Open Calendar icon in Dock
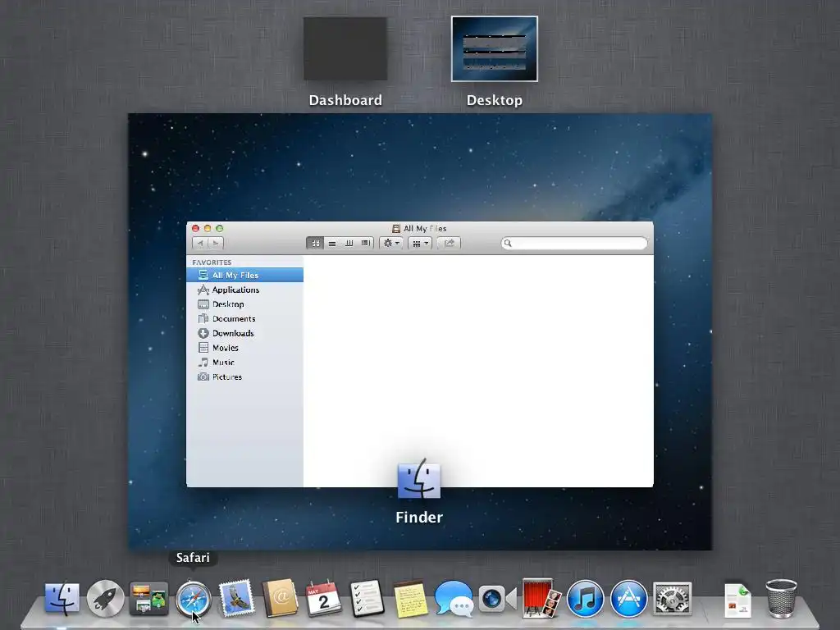The width and height of the screenshot is (840, 630). click(323, 598)
